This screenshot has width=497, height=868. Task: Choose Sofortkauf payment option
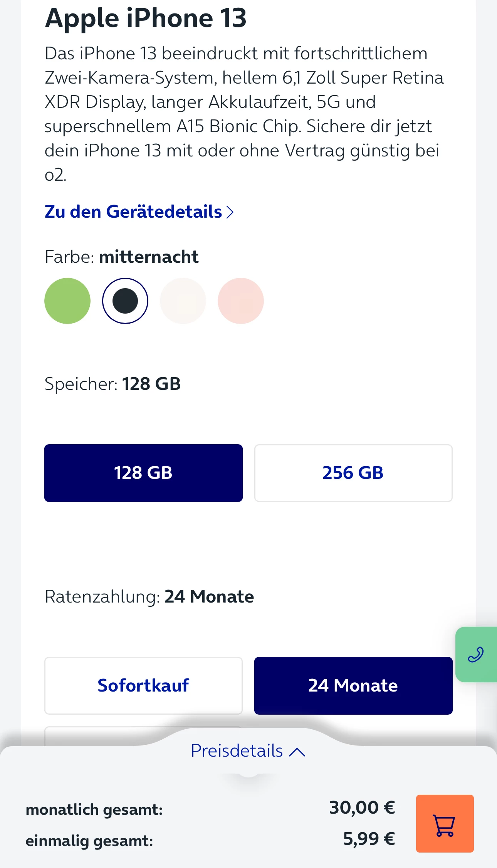click(143, 685)
